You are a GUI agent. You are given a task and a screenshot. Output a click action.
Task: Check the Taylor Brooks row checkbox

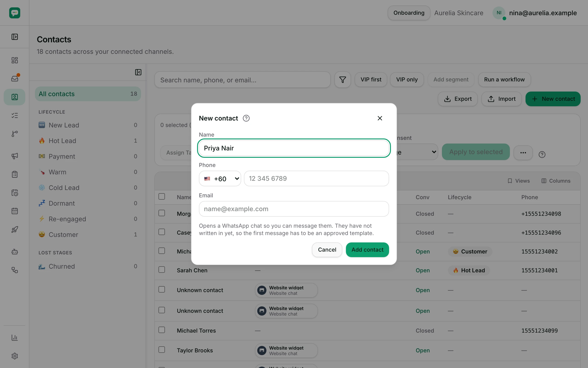[162, 350]
